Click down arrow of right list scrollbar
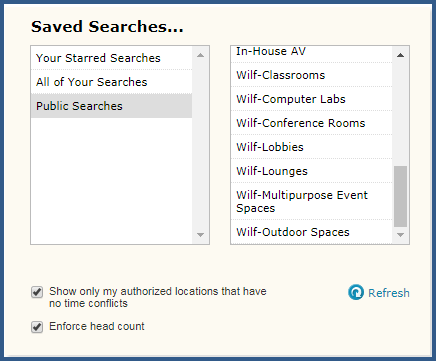Screen dimensions: 436x361 click(x=401, y=235)
